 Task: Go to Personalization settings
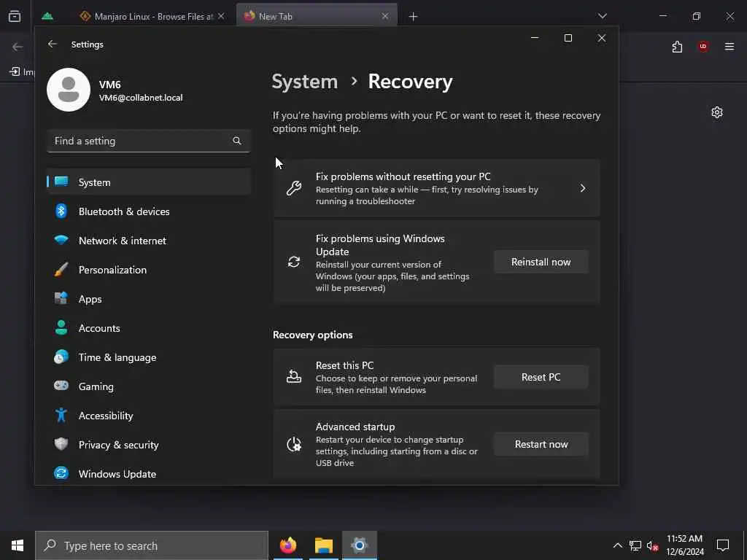(149, 270)
